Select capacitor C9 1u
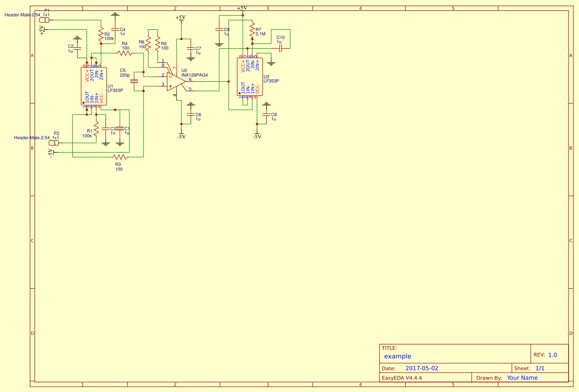Image resolution: width=579 pixels, height=392 pixels. tap(219, 30)
